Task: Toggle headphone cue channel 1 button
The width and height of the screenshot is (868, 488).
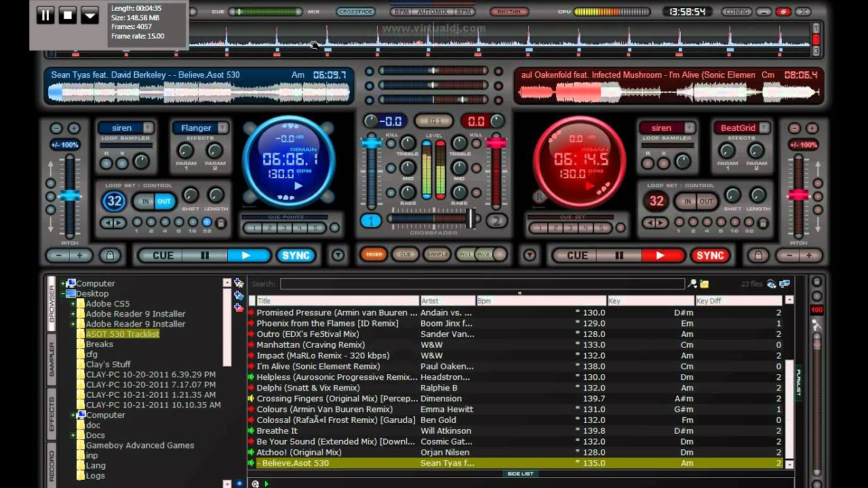Action: (371, 220)
